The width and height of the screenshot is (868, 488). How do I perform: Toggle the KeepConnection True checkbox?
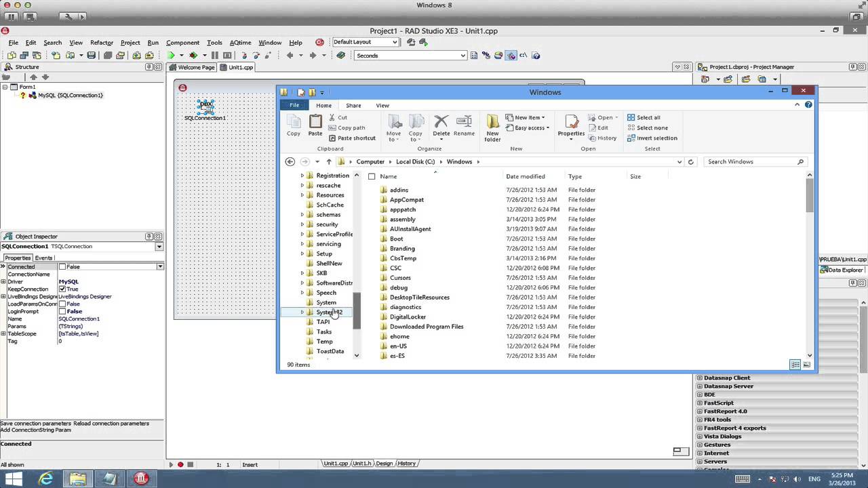click(62, 289)
